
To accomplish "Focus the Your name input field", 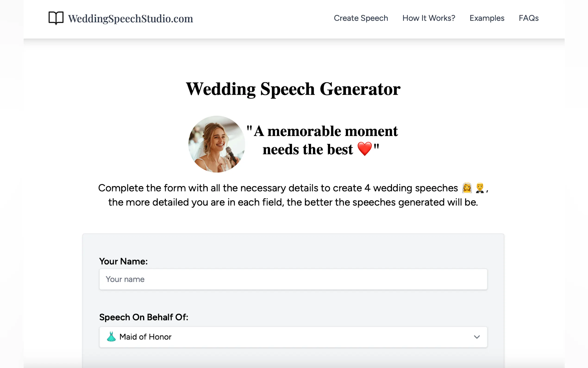I will pos(293,279).
